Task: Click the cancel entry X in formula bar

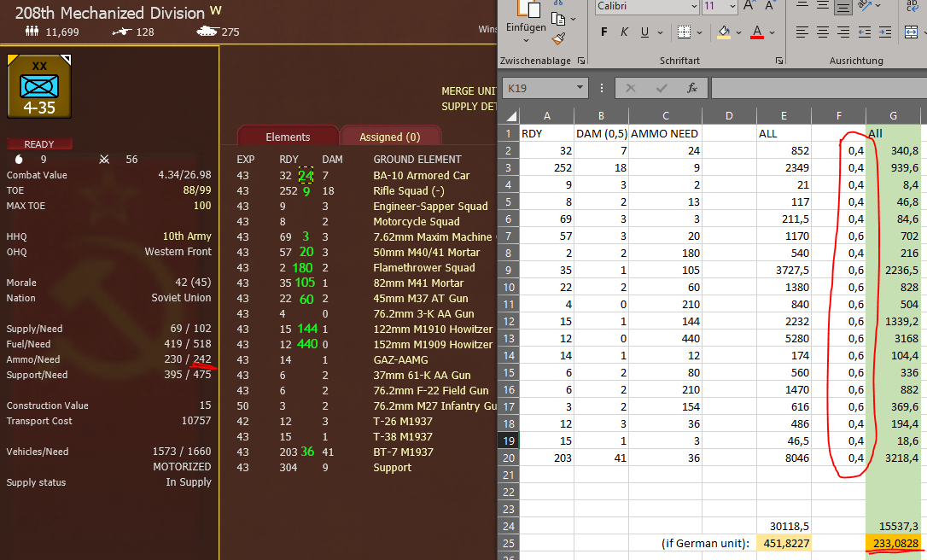Action: tap(630, 88)
